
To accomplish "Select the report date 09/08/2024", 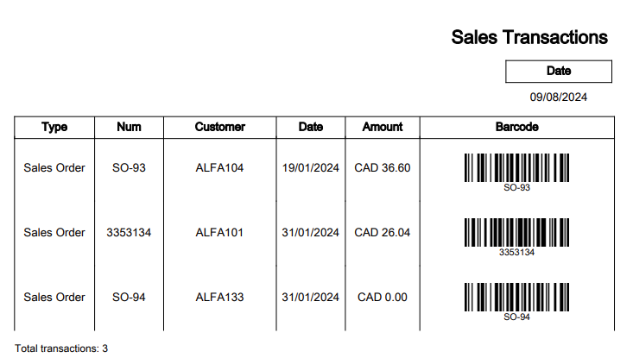I will [x=559, y=97].
